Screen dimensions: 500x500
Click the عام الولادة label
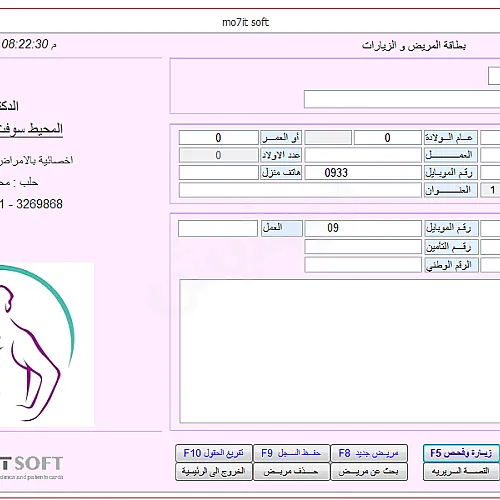(451, 138)
